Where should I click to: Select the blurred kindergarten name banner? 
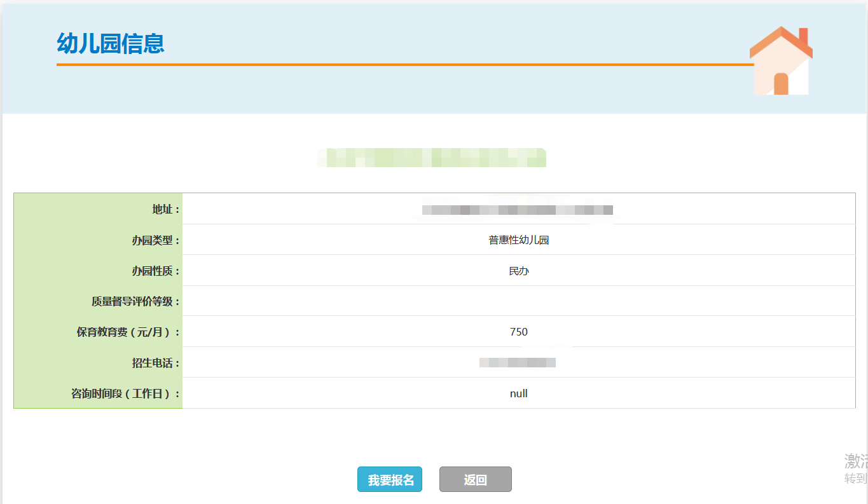tap(432, 158)
